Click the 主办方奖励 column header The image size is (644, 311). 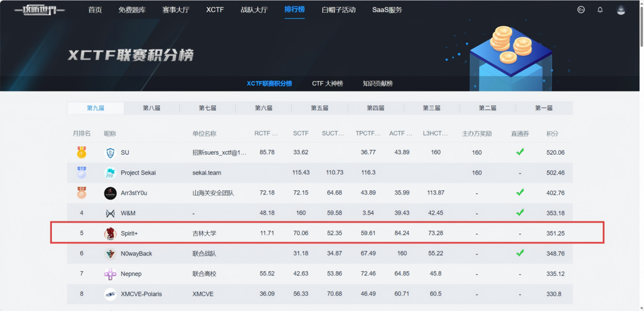click(x=477, y=133)
